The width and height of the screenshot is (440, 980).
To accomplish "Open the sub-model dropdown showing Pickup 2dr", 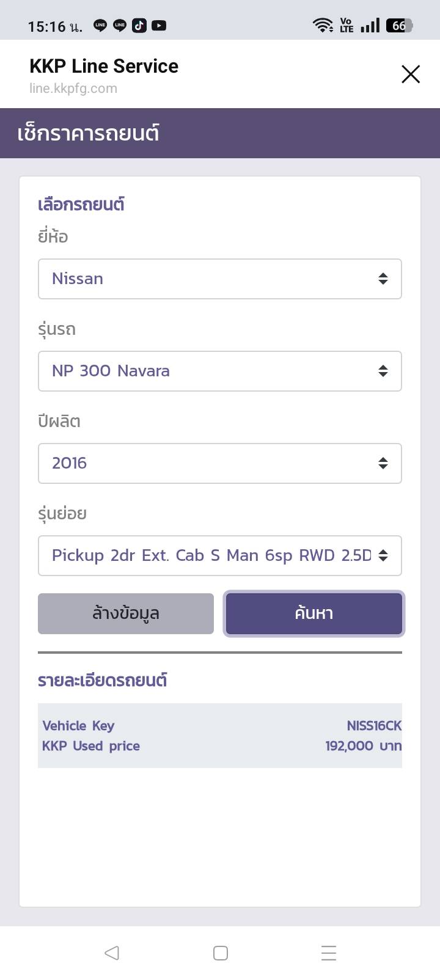I will (219, 555).
